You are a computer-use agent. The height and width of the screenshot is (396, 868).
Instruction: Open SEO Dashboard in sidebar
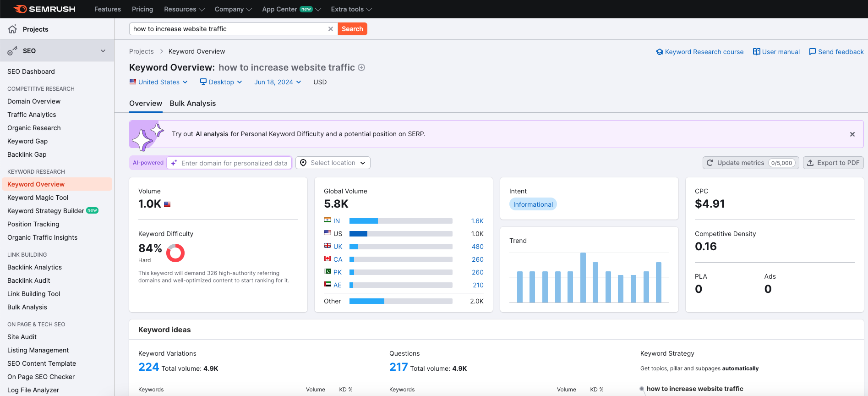click(31, 71)
